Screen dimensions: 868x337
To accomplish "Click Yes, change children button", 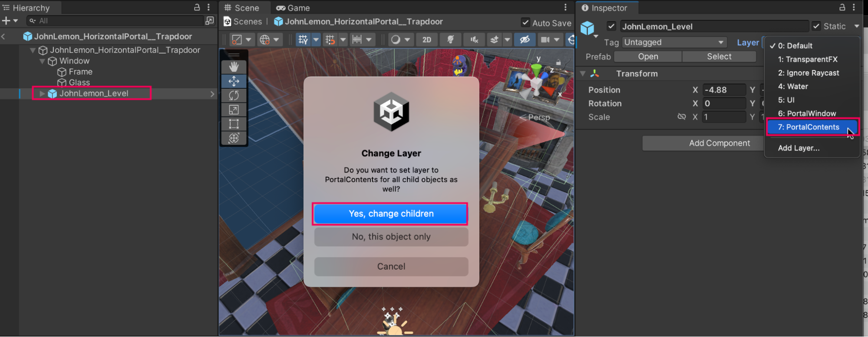I will (x=391, y=214).
